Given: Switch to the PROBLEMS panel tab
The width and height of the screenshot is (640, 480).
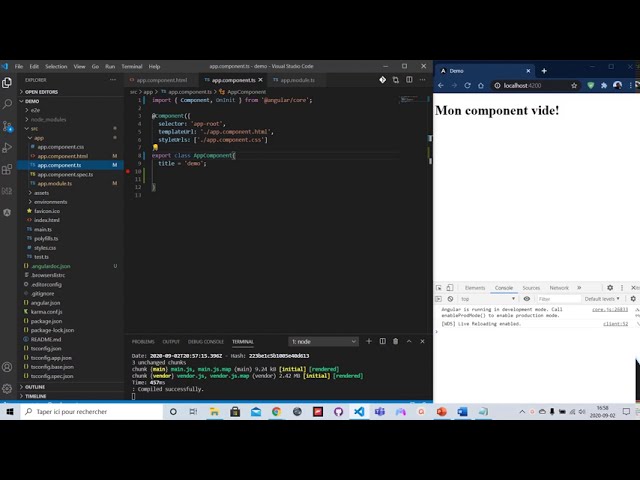Looking at the screenshot, I should tap(143, 342).
